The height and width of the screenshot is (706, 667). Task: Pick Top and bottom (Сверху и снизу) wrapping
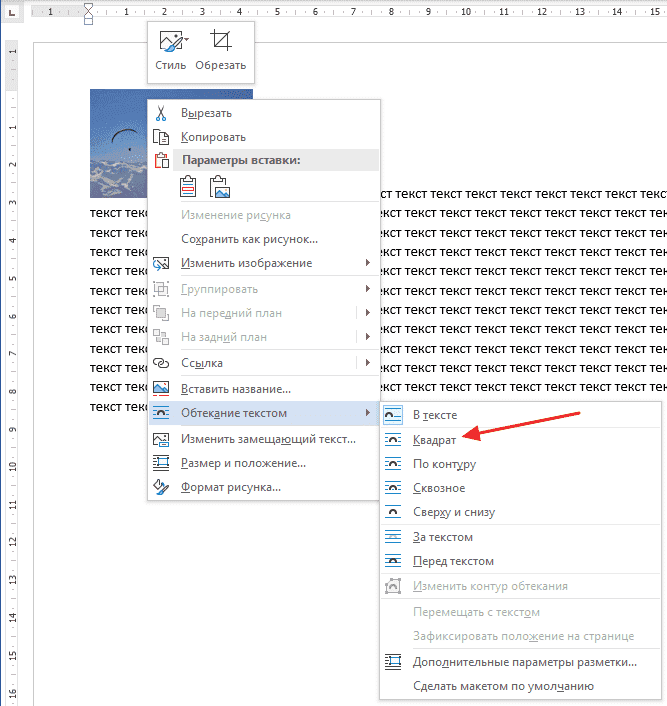[x=453, y=512]
